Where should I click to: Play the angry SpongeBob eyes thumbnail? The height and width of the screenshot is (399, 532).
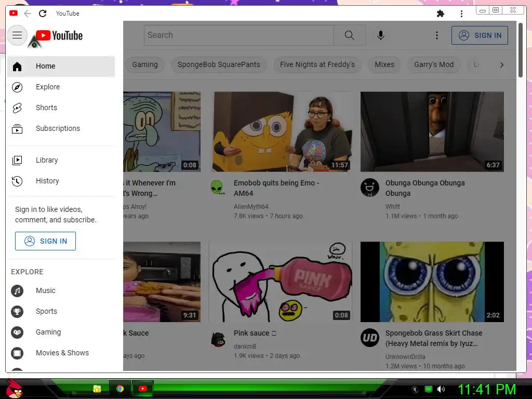click(432, 282)
